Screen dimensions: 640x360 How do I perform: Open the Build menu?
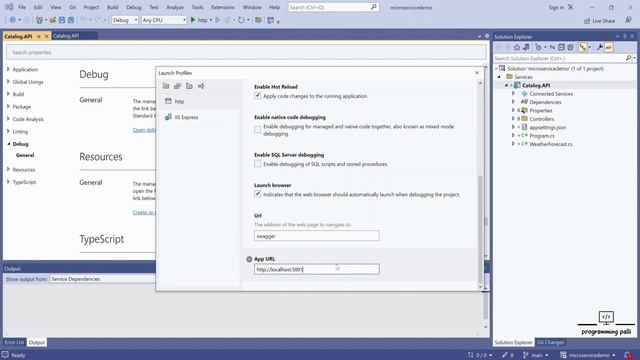112,7
